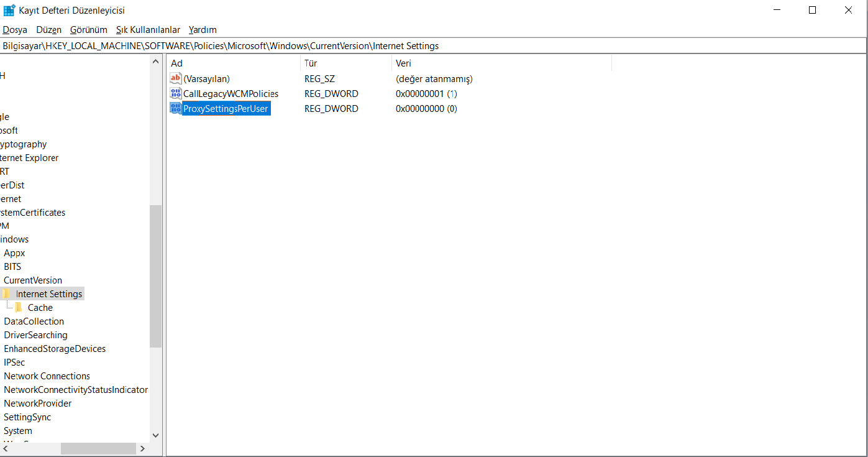Select the Appx tree key
The image size is (868, 457).
click(x=14, y=253)
